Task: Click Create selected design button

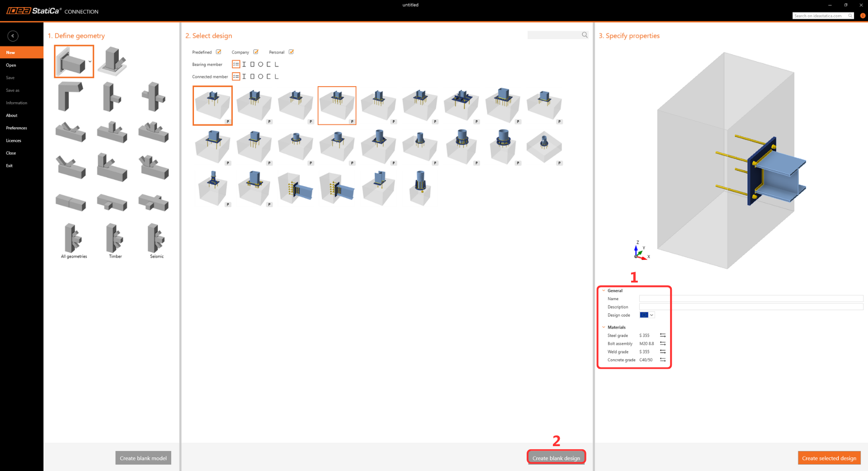Action: click(829, 458)
